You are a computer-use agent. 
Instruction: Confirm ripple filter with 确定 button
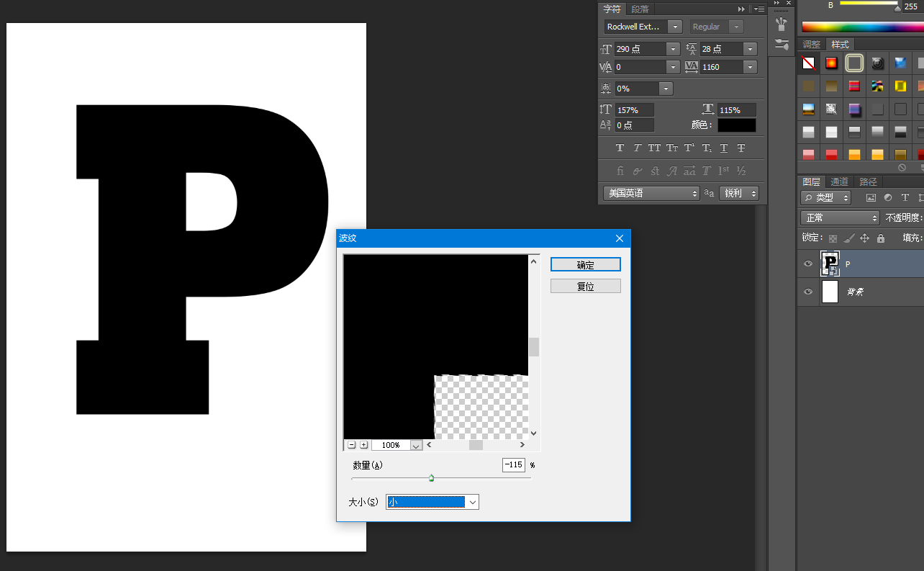586,265
